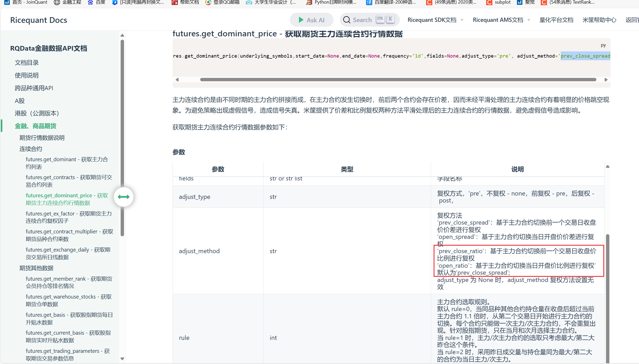Open the 2020美 CSDN bookmark
639x364 pixels.
[x=452, y=2]
